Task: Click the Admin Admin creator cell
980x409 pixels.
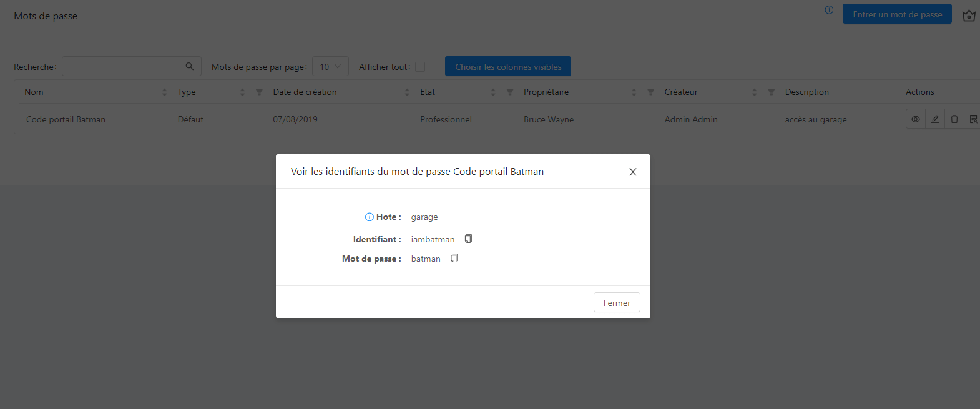Action: pyautogui.click(x=691, y=119)
